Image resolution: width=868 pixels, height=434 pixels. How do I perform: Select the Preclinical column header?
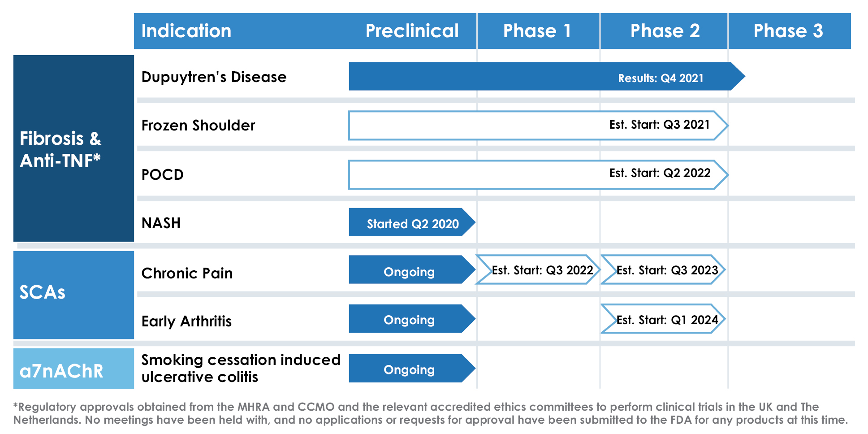tap(412, 31)
